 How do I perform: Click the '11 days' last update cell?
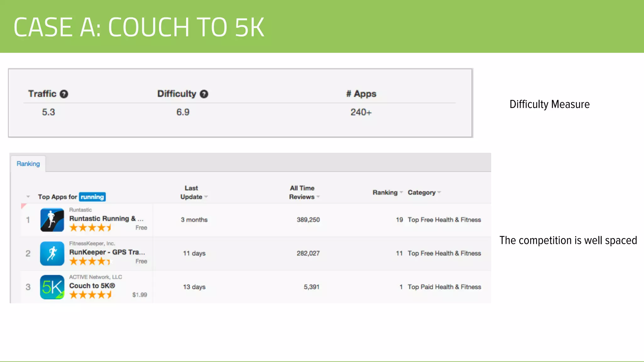(x=194, y=253)
